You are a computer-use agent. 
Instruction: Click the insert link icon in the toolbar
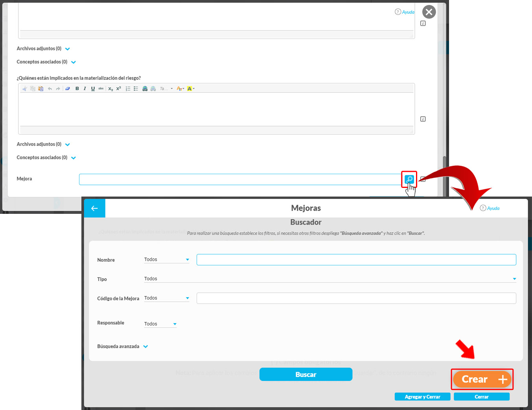(145, 89)
